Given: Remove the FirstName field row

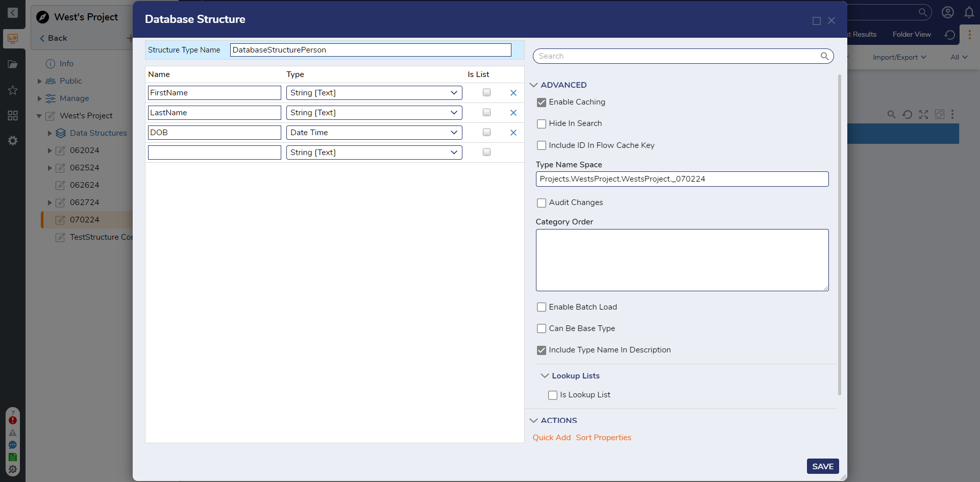Looking at the screenshot, I should pyautogui.click(x=513, y=93).
